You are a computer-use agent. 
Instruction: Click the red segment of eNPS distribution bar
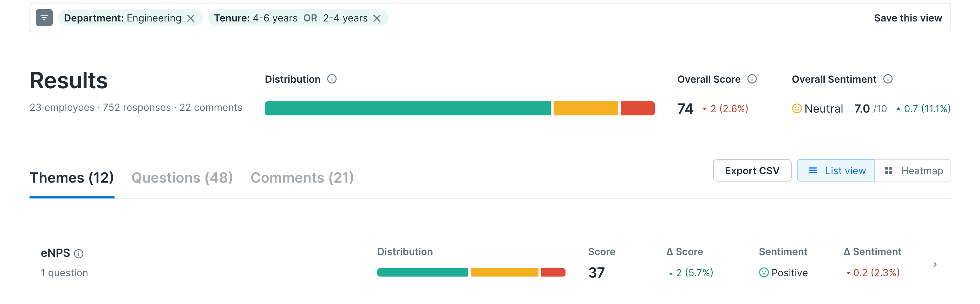tap(553, 272)
